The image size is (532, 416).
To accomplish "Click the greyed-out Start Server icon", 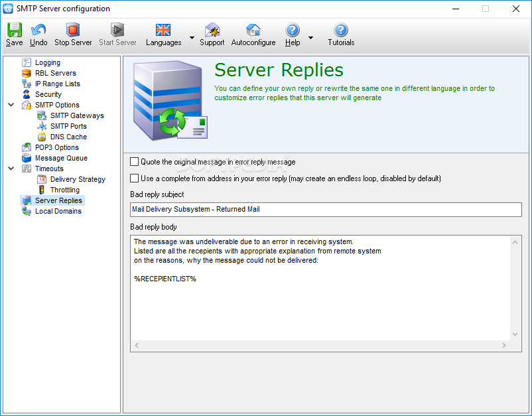I will point(117,30).
